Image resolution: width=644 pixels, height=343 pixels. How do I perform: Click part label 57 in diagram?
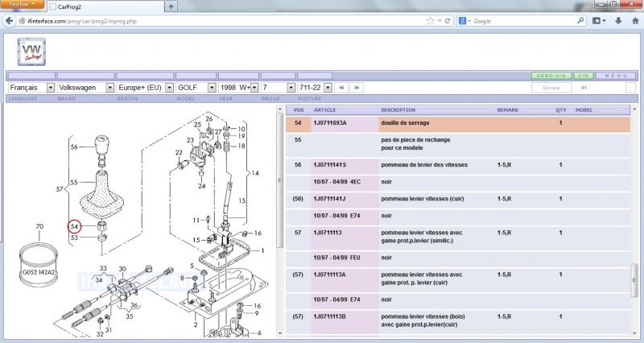[x=60, y=189]
